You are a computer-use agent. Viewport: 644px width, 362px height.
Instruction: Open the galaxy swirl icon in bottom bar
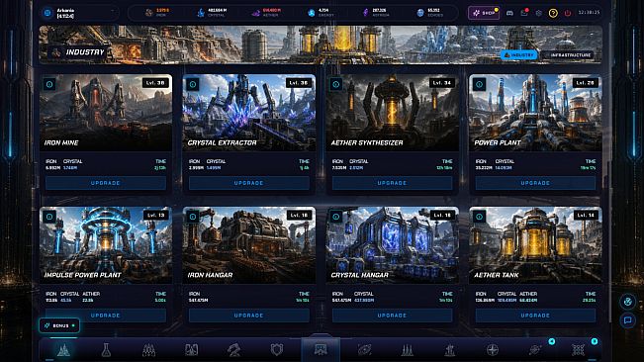tap(364, 350)
